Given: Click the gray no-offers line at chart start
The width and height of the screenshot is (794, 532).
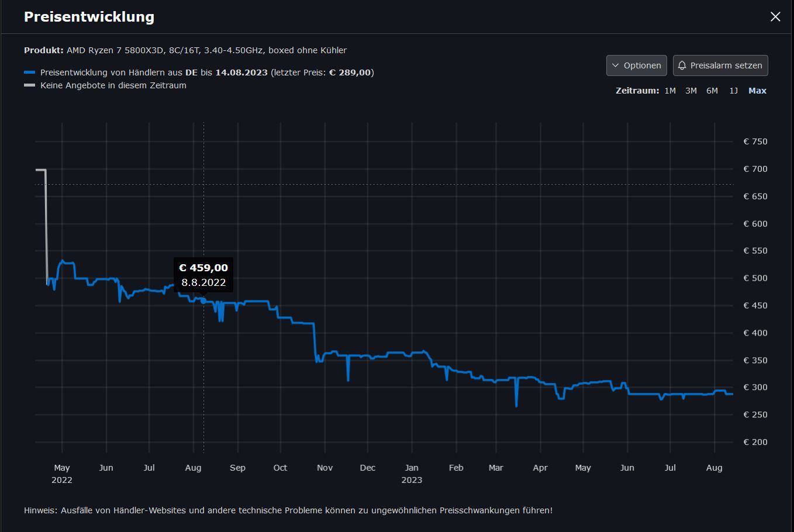Looking at the screenshot, I should tap(40, 170).
